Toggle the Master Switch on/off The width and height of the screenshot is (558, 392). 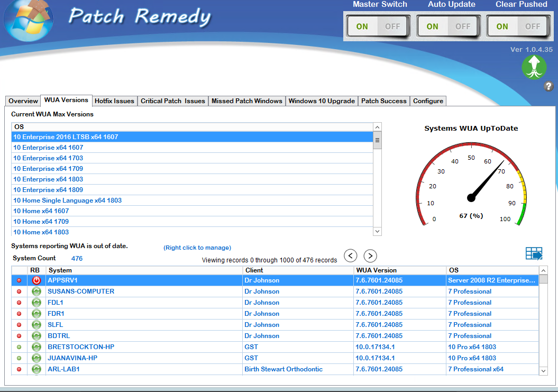[x=377, y=26]
